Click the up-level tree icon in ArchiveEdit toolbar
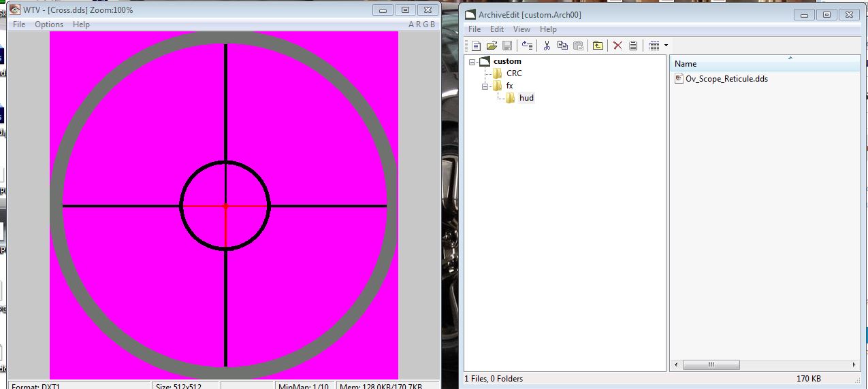The width and height of the screenshot is (868, 389). tap(527, 46)
